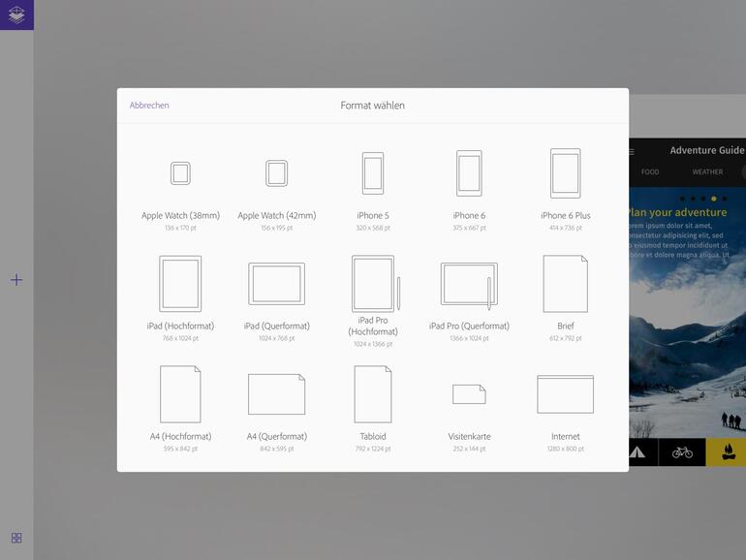Viewport: 746px width, 560px height.
Task: Pick the iPhone 6 Plus format icon
Action: pos(565,173)
